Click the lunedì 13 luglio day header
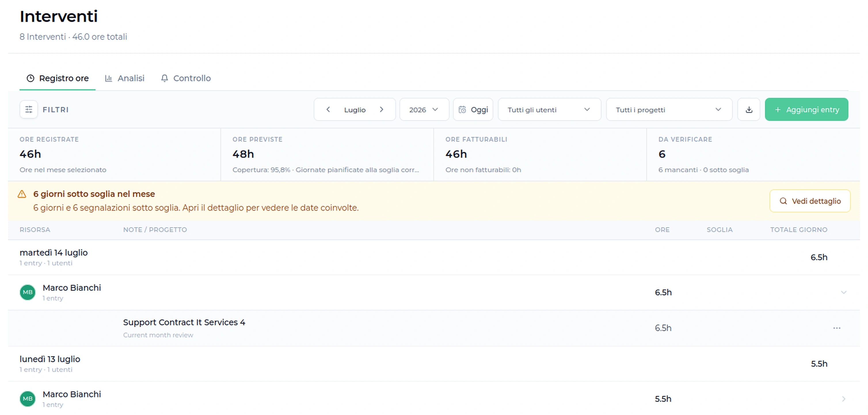868x415 pixels. (x=434, y=364)
